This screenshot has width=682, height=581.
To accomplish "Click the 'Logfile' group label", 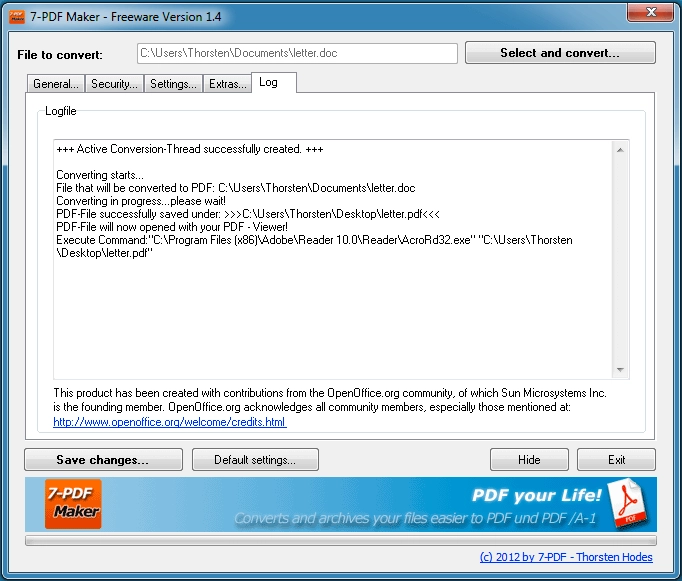I will pyautogui.click(x=60, y=111).
